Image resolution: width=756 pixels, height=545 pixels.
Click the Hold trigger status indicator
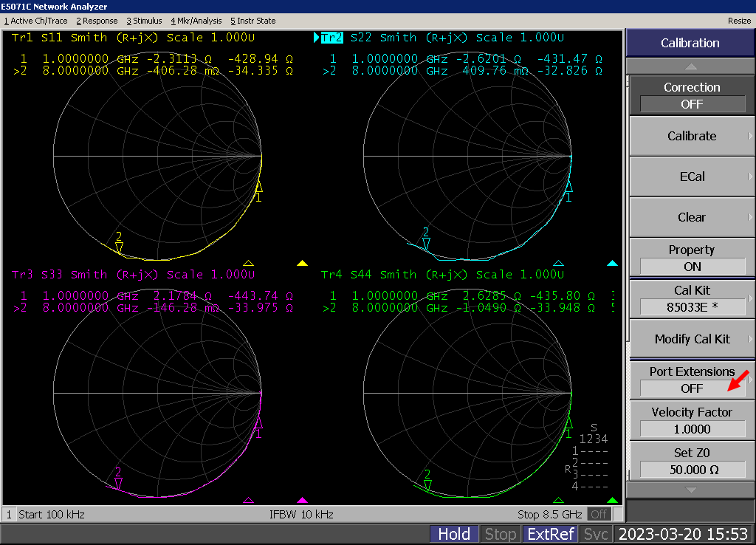tap(454, 535)
